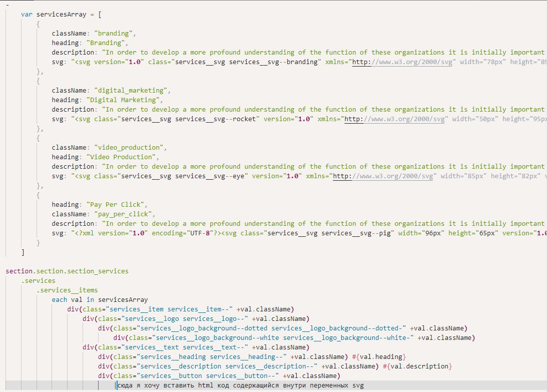Click the pay_per_click description string

coord(323,224)
